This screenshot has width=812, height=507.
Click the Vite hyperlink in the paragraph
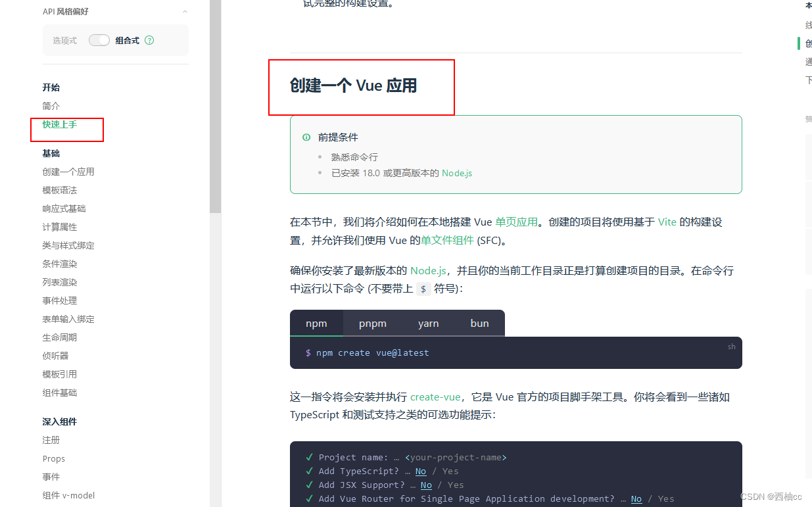pos(667,222)
